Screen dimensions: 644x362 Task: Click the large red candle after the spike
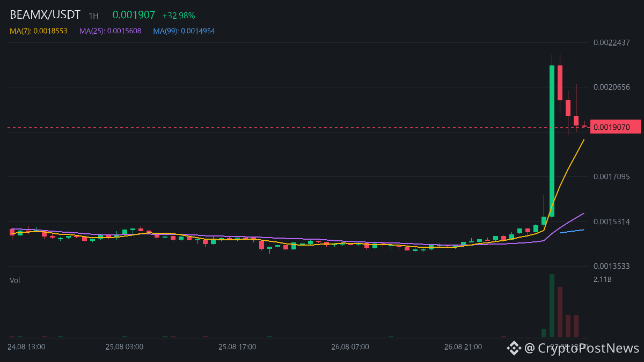click(560, 83)
